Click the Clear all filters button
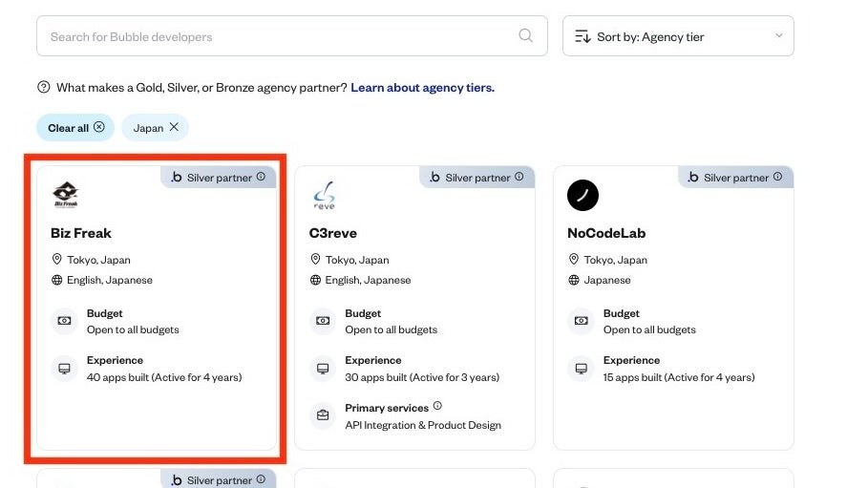Viewport: 868px width, 488px height. coord(75,127)
